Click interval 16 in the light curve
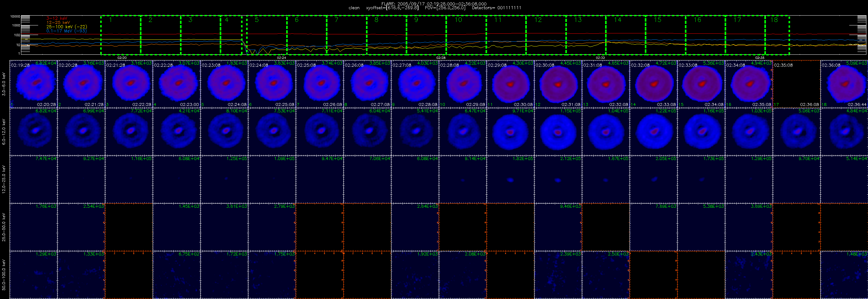Screen dimensions: 868x299 [706, 35]
